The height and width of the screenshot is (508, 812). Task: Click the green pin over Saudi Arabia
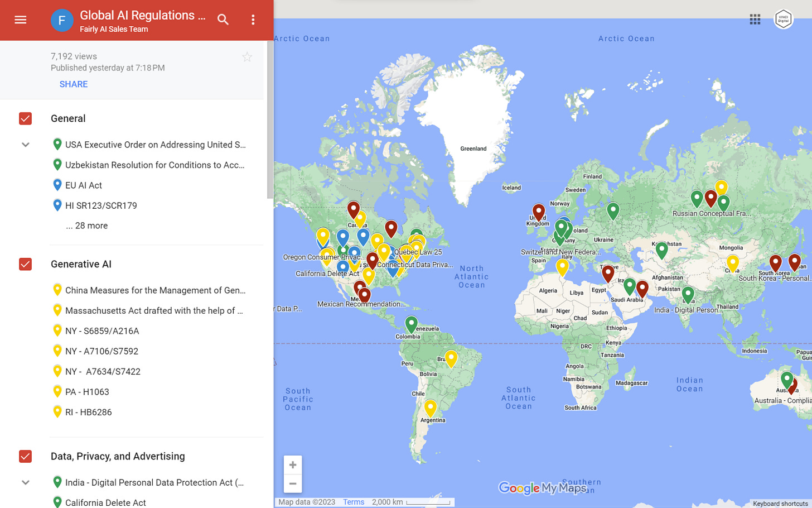pyautogui.click(x=630, y=287)
